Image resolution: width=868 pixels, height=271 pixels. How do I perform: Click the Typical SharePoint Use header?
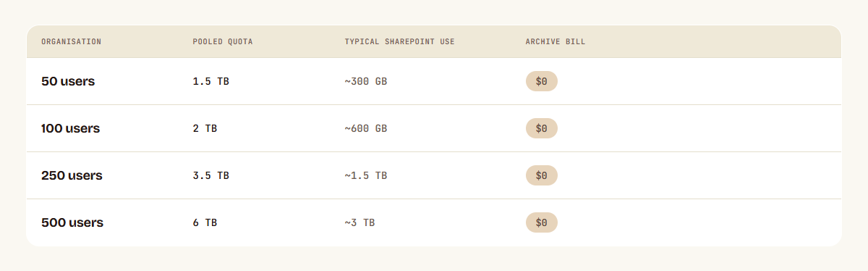399,42
